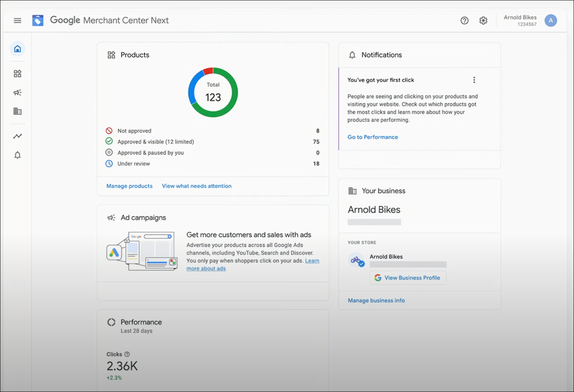This screenshot has width=574, height=392.
Task: Click the Not approved status icon
Action: [109, 131]
